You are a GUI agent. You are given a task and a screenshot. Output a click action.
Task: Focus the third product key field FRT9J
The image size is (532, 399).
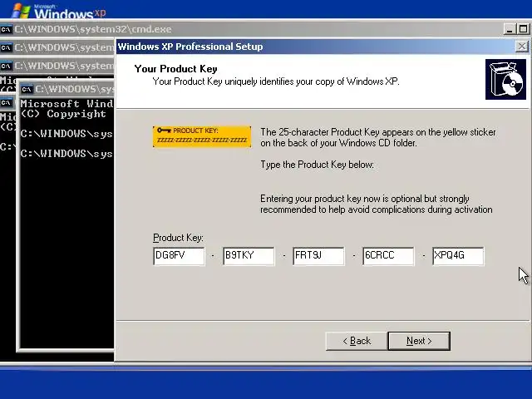(x=318, y=256)
